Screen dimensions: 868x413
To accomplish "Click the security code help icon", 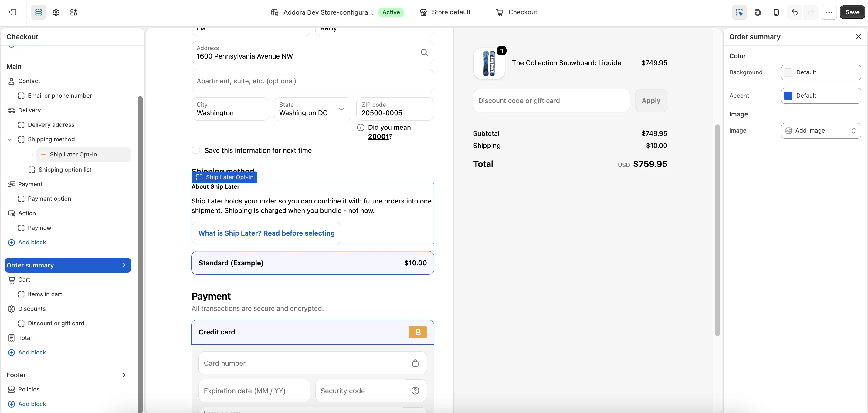I will [415, 391].
